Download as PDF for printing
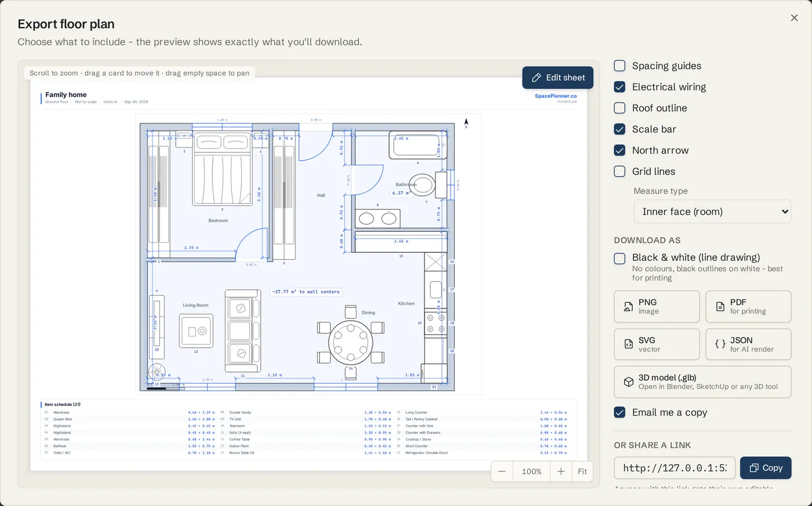The width and height of the screenshot is (812, 506). (748, 307)
